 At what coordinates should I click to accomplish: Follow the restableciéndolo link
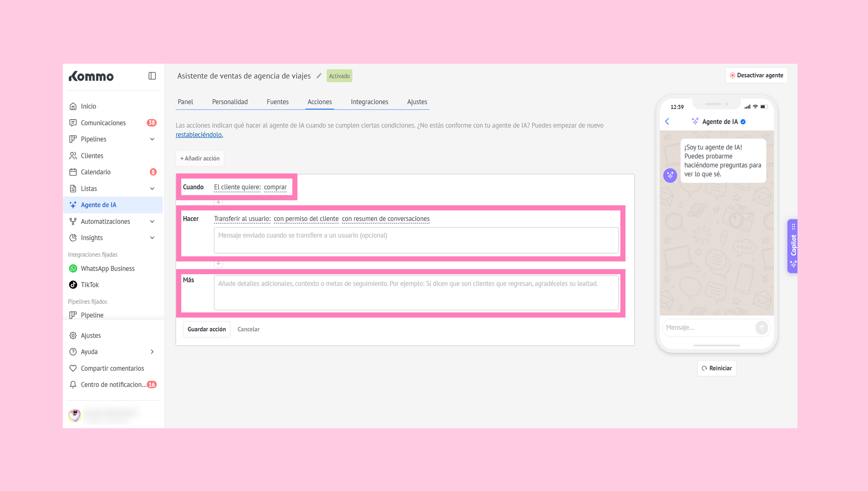199,135
